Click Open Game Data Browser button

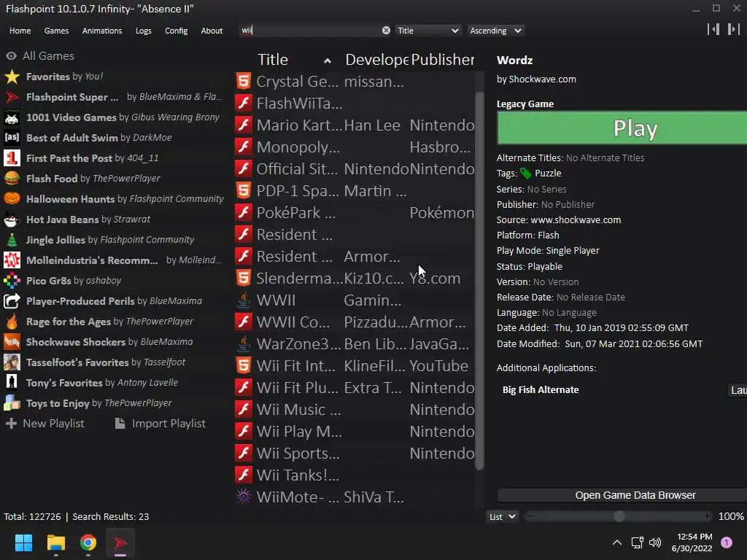[x=622, y=495]
